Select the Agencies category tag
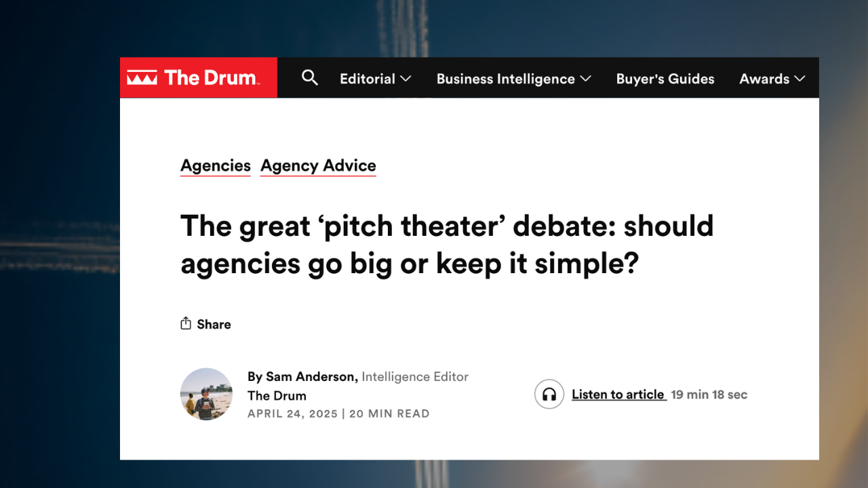The height and width of the screenshot is (488, 868). pyautogui.click(x=215, y=165)
